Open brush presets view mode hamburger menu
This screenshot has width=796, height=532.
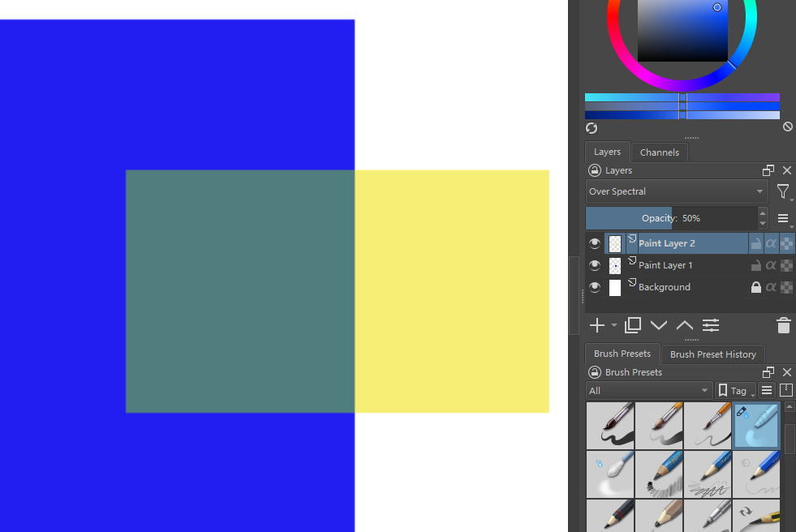(x=767, y=391)
